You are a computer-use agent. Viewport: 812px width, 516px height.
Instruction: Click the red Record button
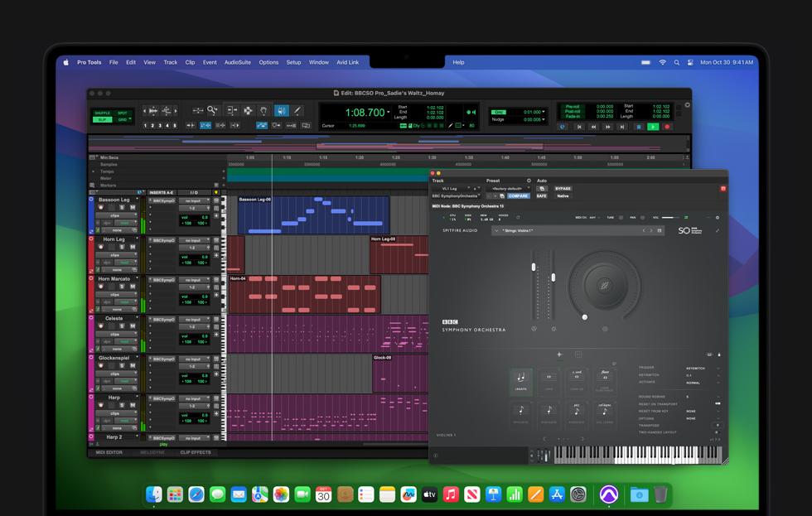pos(667,127)
